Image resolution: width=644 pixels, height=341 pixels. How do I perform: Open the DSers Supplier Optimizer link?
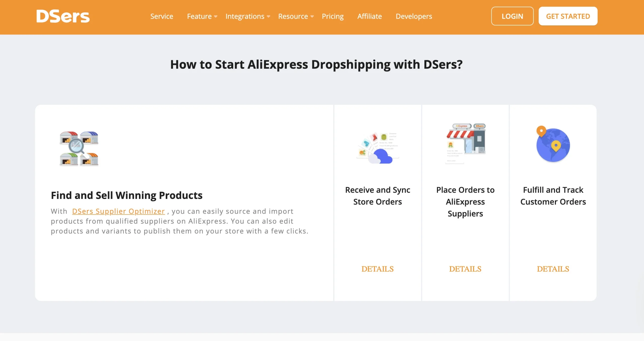point(118,211)
